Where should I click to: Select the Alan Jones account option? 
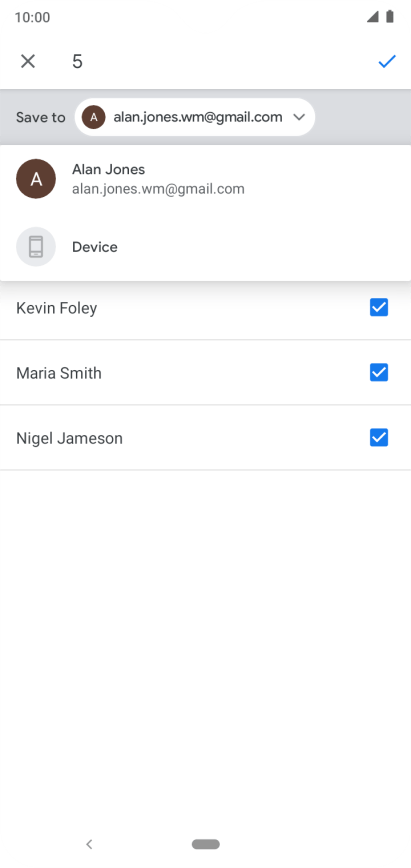(x=206, y=179)
